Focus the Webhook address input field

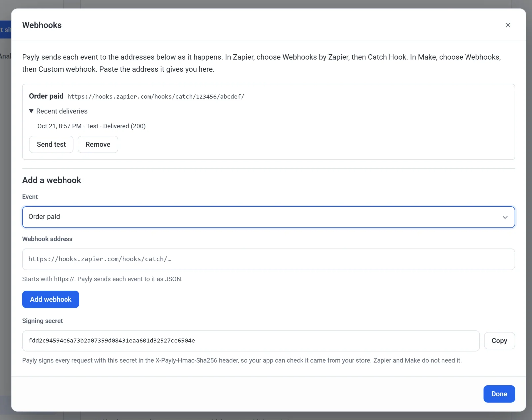point(268,259)
